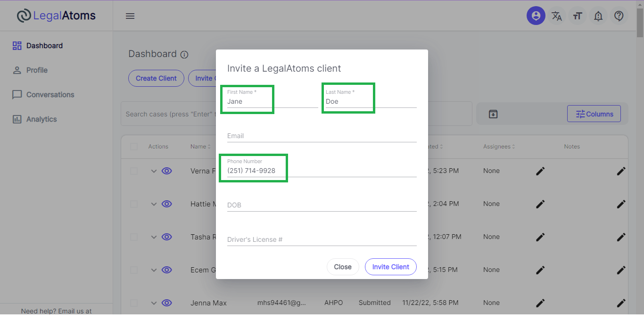Click the Email field
This screenshot has width=644, height=329.
pyautogui.click(x=322, y=136)
